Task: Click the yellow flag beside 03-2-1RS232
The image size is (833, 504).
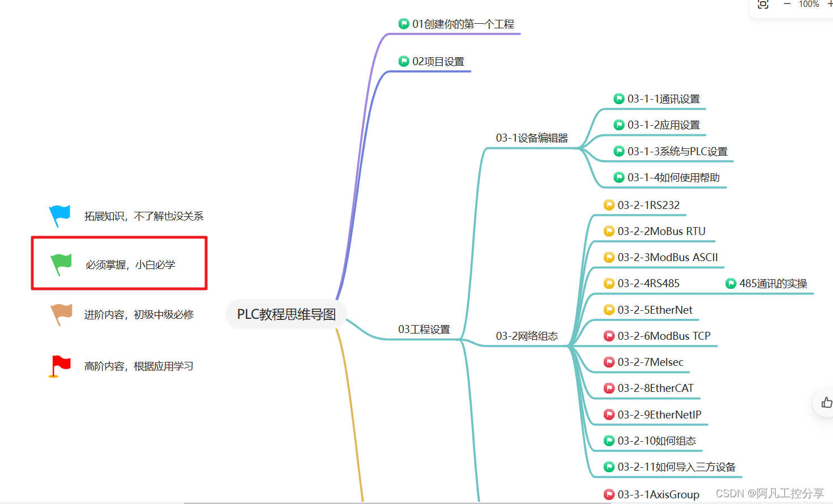Action: 609,205
